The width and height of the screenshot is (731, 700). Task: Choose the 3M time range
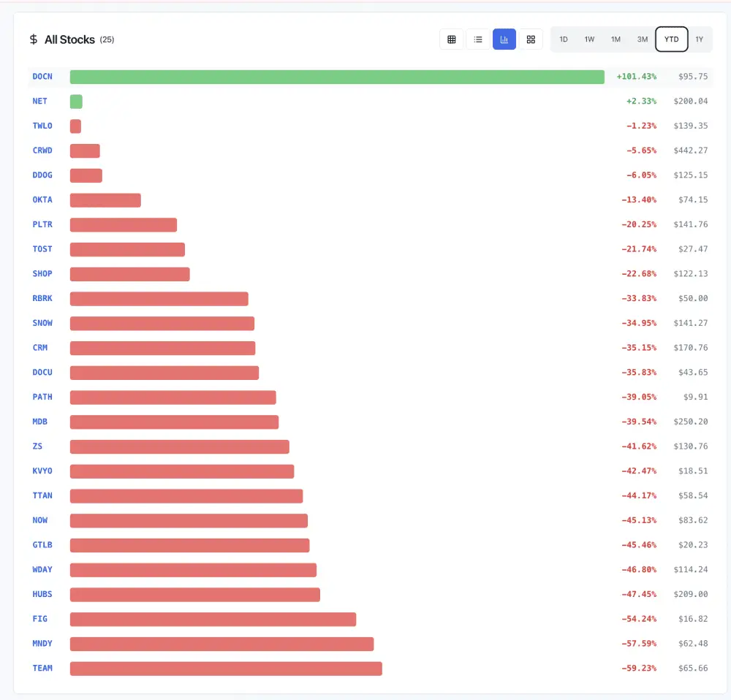click(642, 39)
